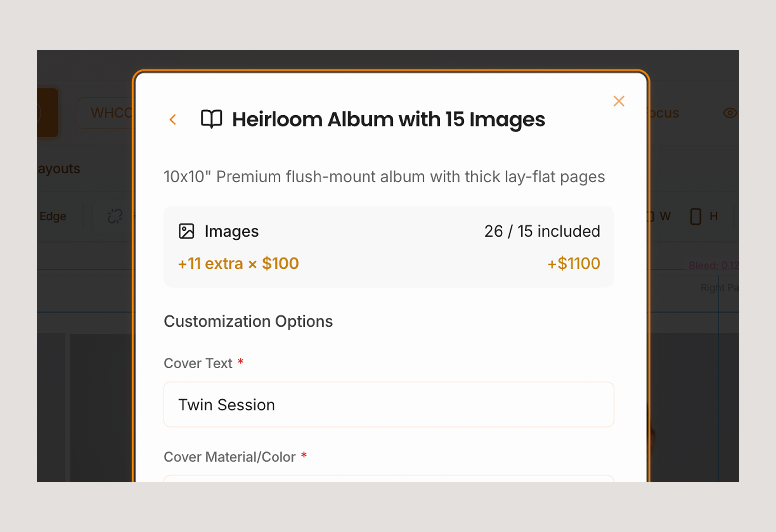Navigate back with the orange chevron arrow
The height and width of the screenshot is (532, 776).
[x=173, y=119]
